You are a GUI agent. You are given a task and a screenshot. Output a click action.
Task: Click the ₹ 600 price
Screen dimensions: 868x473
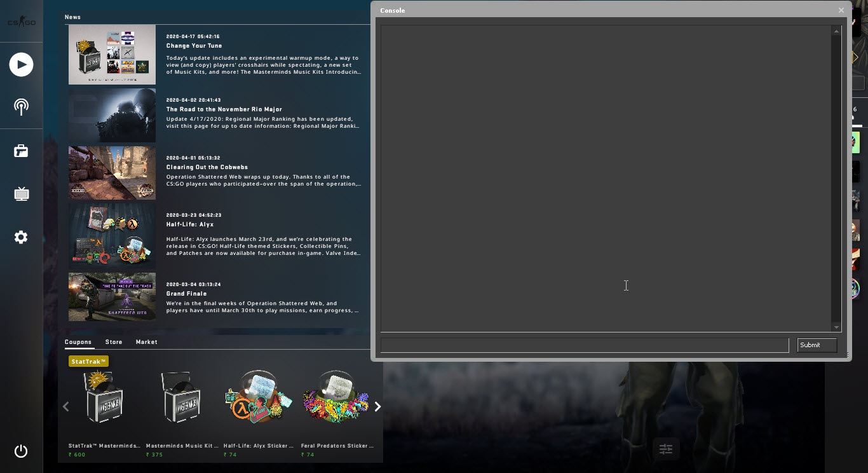pyautogui.click(x=77, y=455)
